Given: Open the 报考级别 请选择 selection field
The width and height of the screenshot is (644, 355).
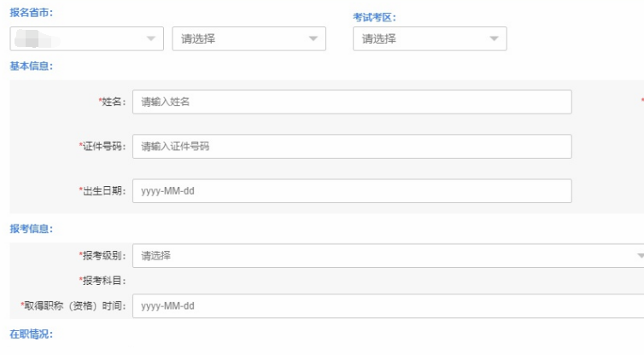Looking at the screenshot, I should (x=384, y=255).
